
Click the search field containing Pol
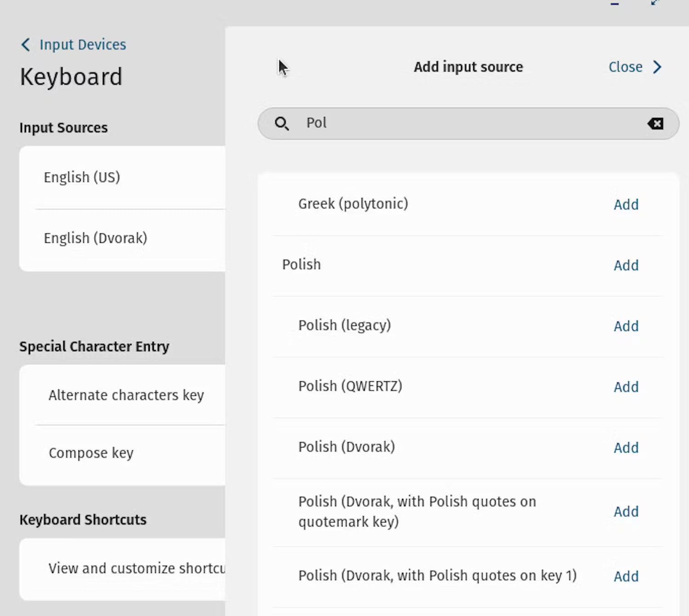pos(459,123)
